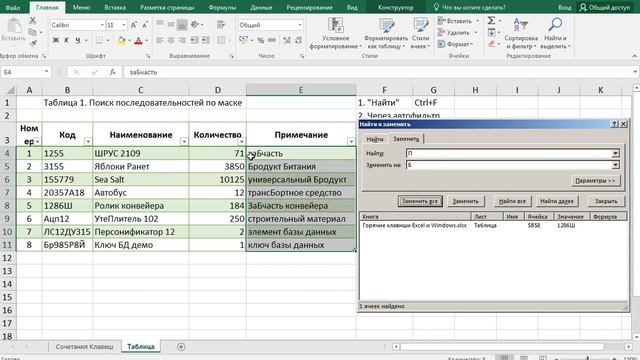Open the Общий number format dropdown
Viewport: 640px width, 360px height.
[300, 25]
